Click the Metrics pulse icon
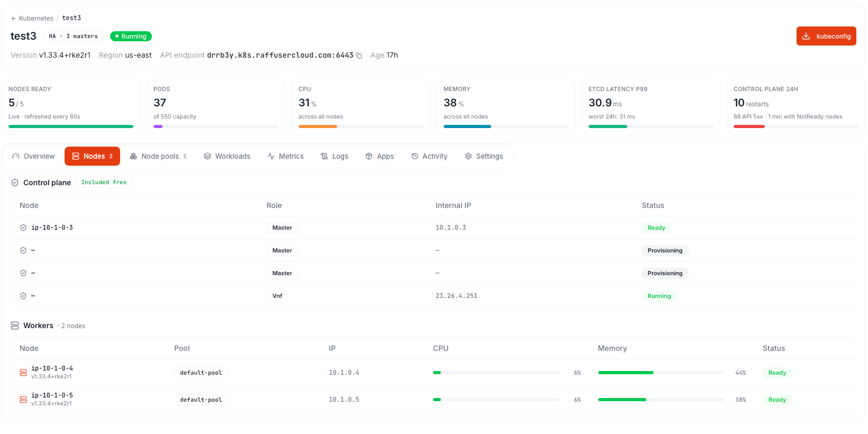 271,156
